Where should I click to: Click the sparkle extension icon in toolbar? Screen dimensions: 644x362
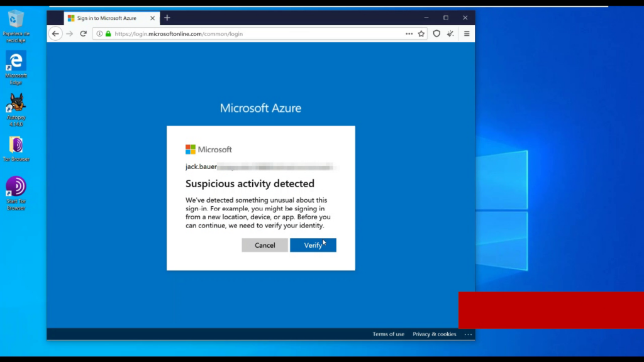click(x=450, y=34)
